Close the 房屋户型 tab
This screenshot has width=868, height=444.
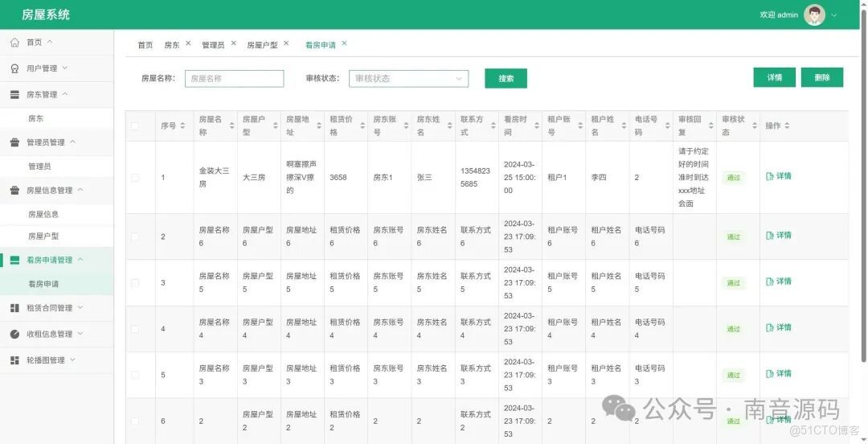[x=286, y=43]
